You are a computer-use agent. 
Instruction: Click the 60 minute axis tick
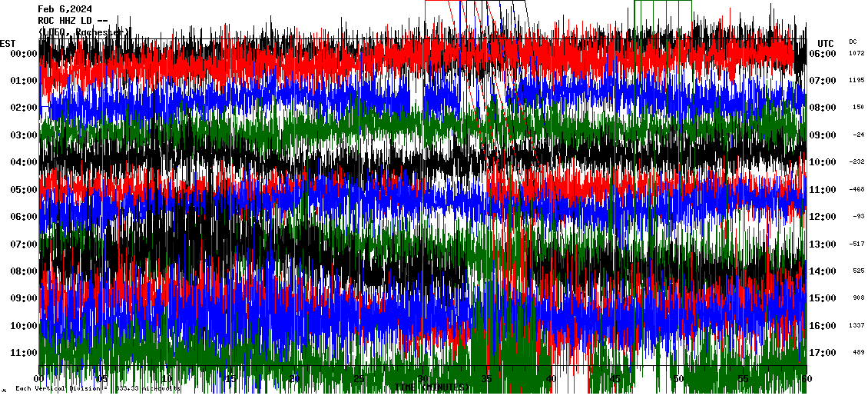pos(807,379)
